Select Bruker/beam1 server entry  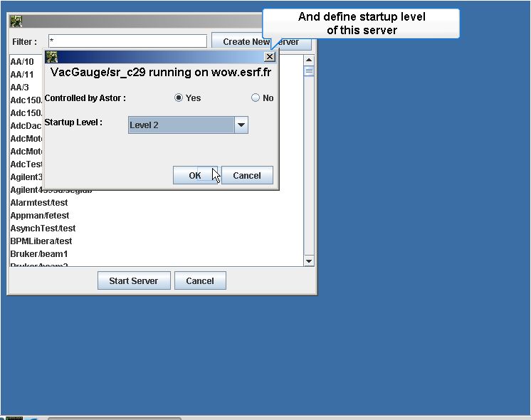[x=39, y=254]
